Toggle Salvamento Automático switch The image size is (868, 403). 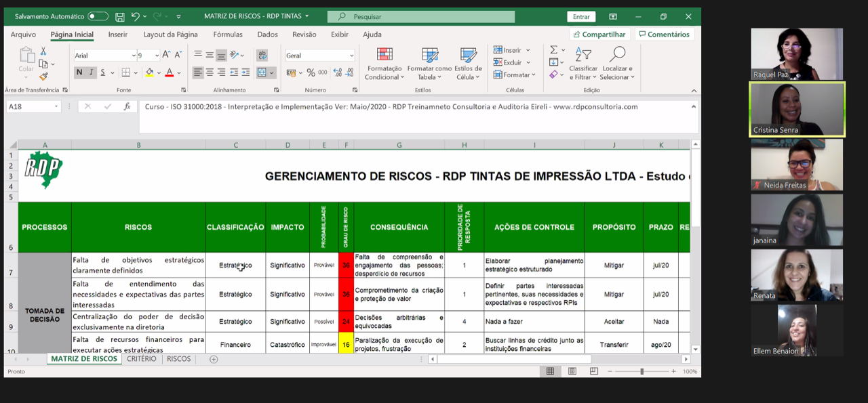pyautogui.click(x=98, y=16)
